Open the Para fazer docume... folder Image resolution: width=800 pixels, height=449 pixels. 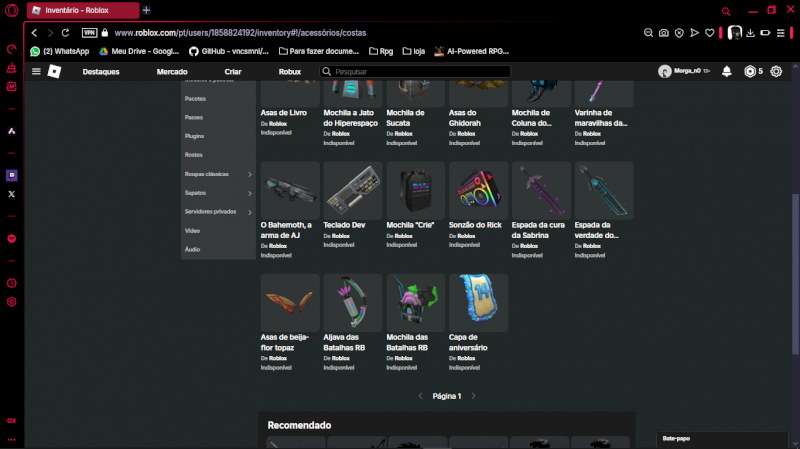click(319, 52)
